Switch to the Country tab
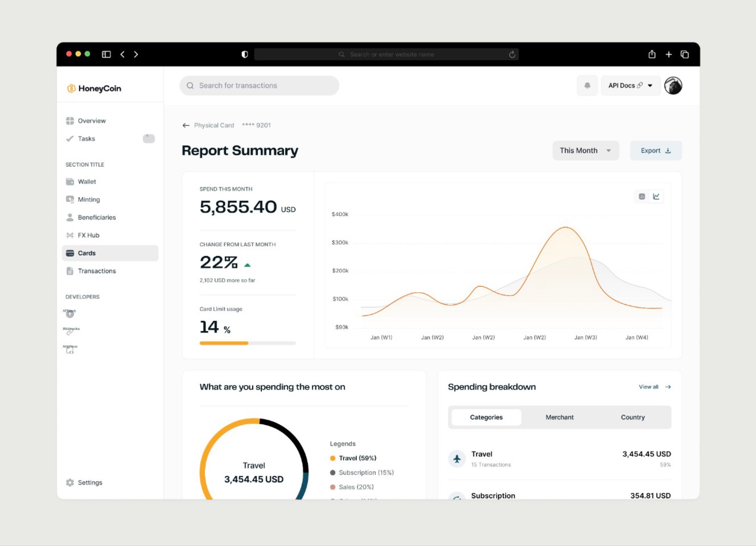 coord(633,417)
